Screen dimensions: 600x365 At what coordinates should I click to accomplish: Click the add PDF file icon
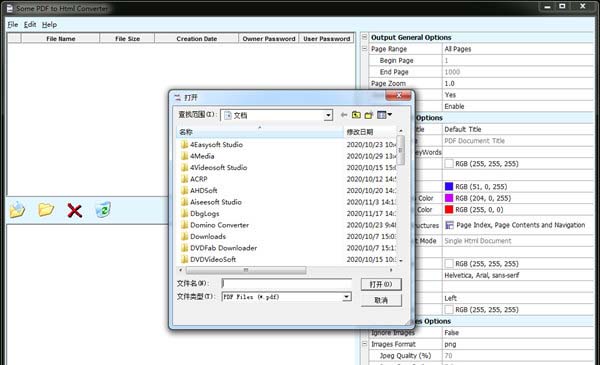17,210
